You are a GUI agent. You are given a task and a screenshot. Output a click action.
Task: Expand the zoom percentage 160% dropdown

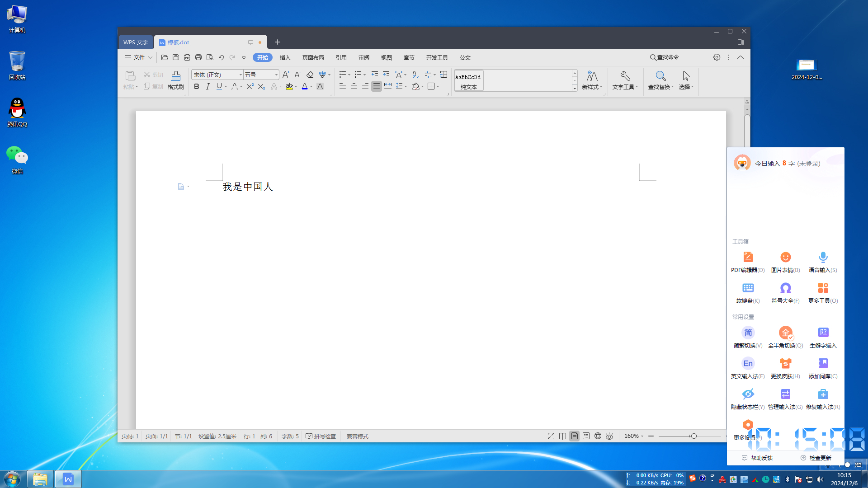(x=642, y=436)
